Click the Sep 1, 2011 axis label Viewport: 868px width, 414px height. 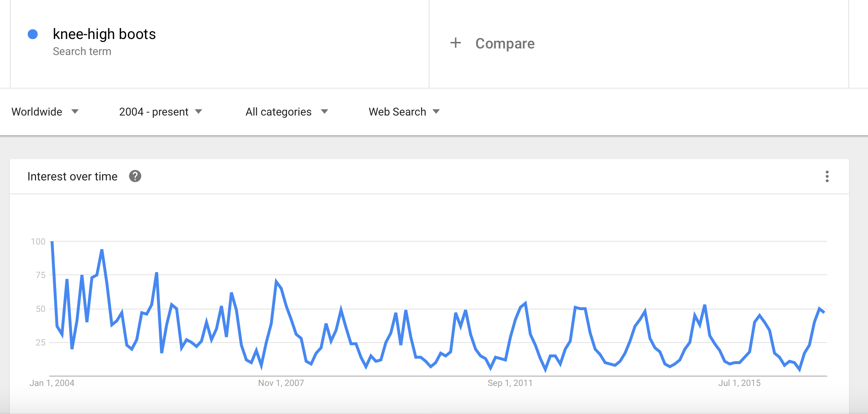tap(510, 383)
